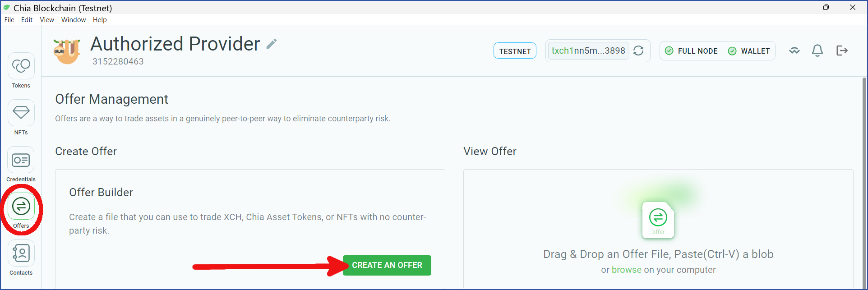Open the NFTs sidebar section
Viewport: 868px width, 290px height.
pyautogui.click(x=21, y=118)
